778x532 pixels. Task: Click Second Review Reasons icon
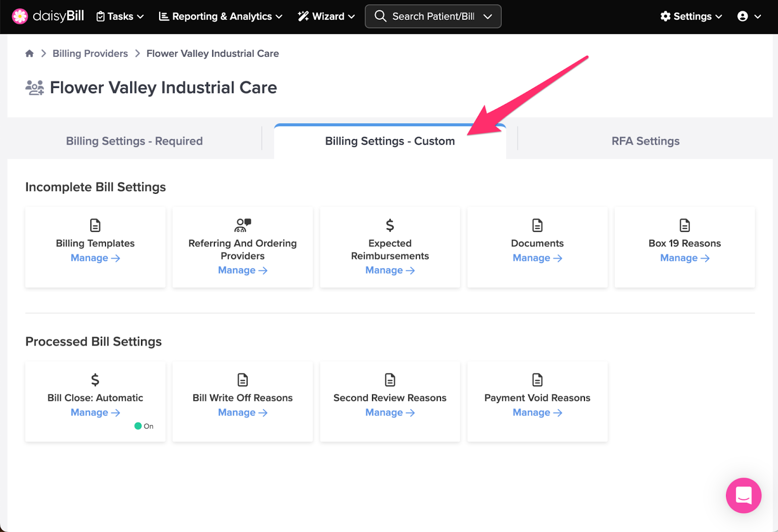390,380
